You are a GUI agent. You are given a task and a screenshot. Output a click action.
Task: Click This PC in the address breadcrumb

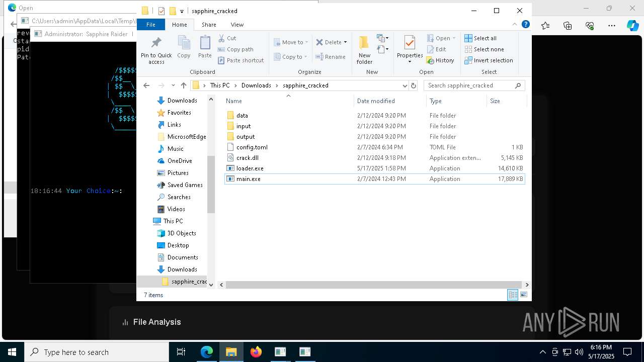pyautogui.click(x=220, y=85)
